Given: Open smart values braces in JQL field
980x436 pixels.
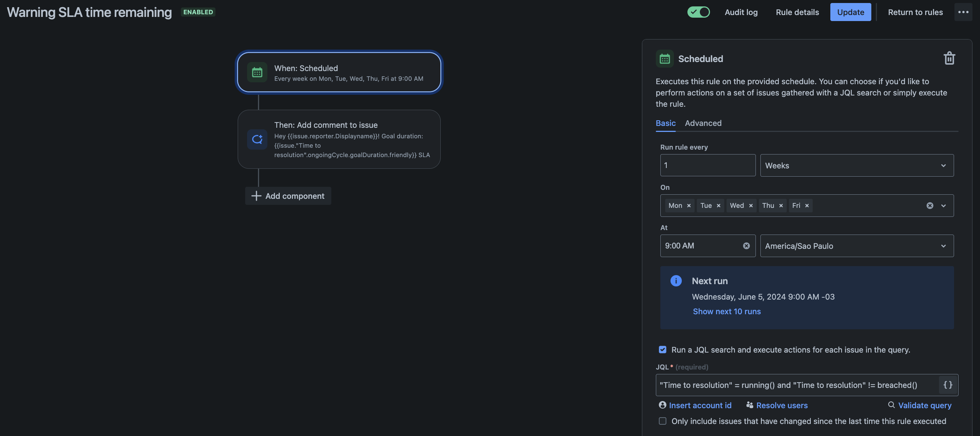Looking at the screenshot, I should tap(948, 385).
